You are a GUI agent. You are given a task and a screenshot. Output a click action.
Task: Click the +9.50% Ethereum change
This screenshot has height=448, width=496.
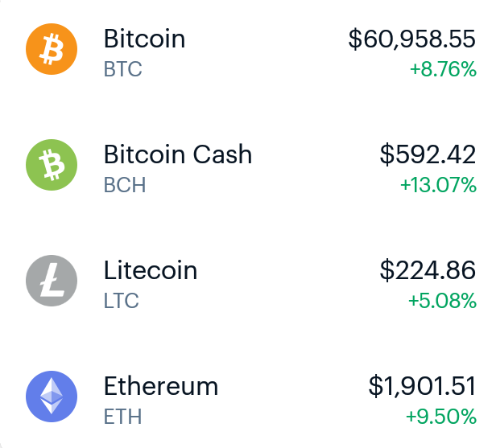click(441, 417)
